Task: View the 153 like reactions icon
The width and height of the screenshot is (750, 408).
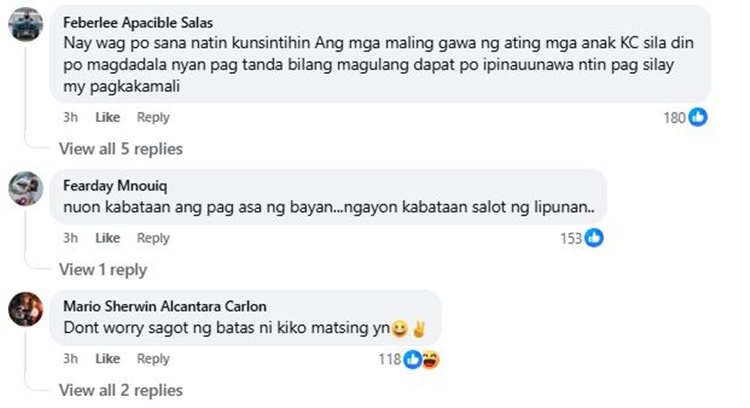Action: point(594,238)
